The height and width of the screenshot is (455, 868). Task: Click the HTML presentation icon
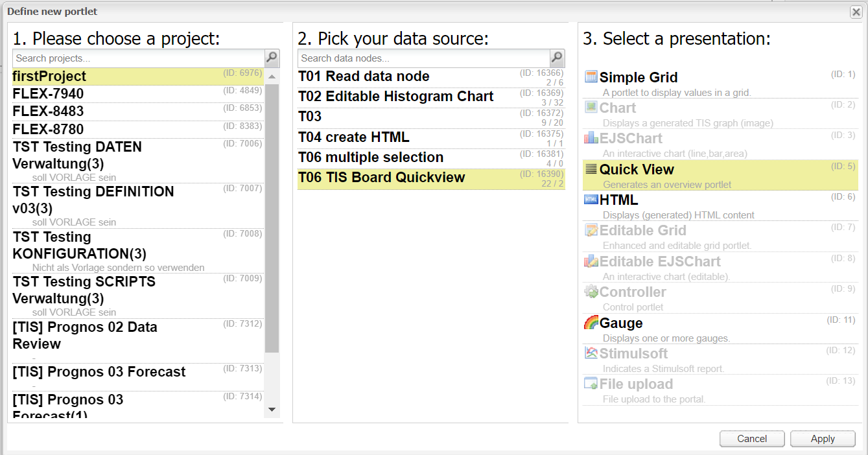pos(591,199)
